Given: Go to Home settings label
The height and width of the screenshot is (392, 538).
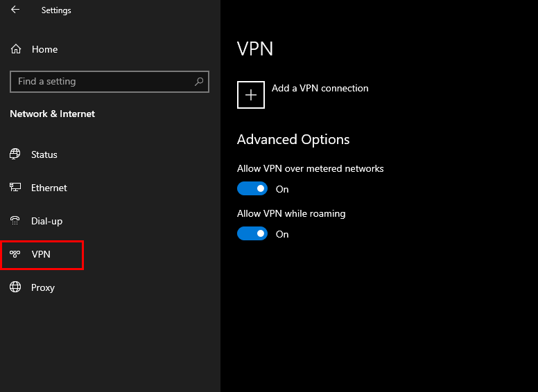Looking at the screenshot, I should [44, 49].
